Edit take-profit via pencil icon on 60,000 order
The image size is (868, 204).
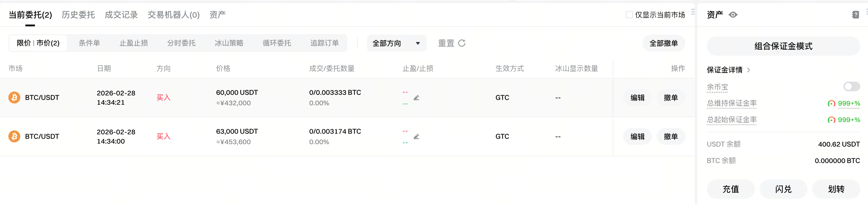click(x=416, y=97)
